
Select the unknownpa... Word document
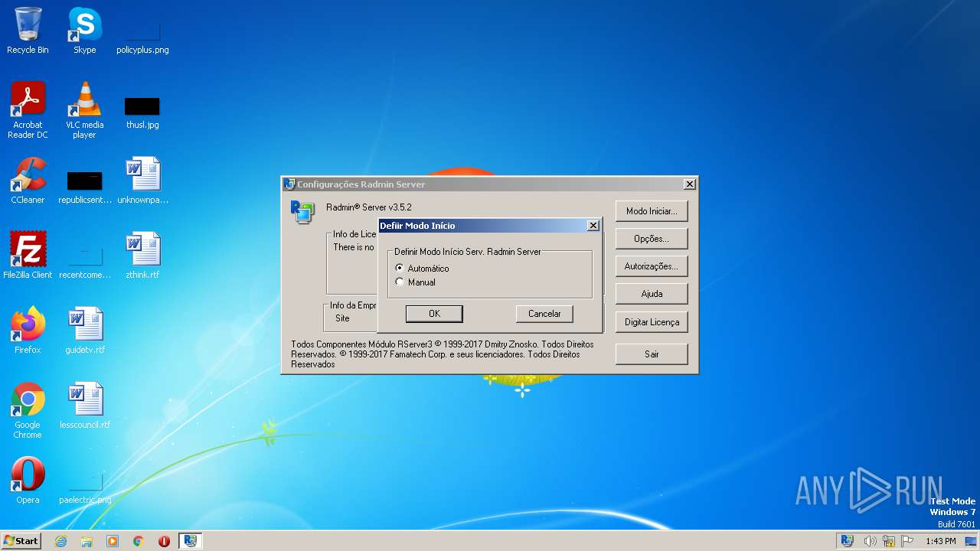(x=142, y=181)
